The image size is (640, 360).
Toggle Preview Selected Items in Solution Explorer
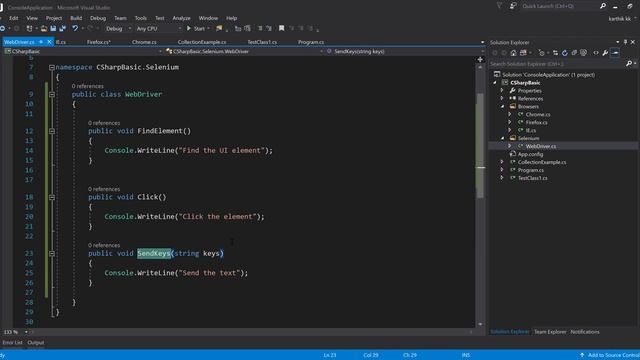point(615,53)
